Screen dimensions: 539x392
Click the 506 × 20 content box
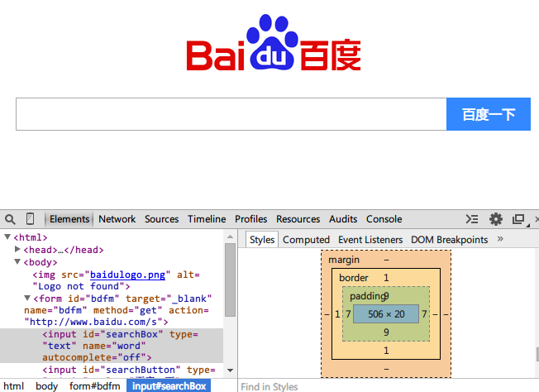[x=386, y=314]
